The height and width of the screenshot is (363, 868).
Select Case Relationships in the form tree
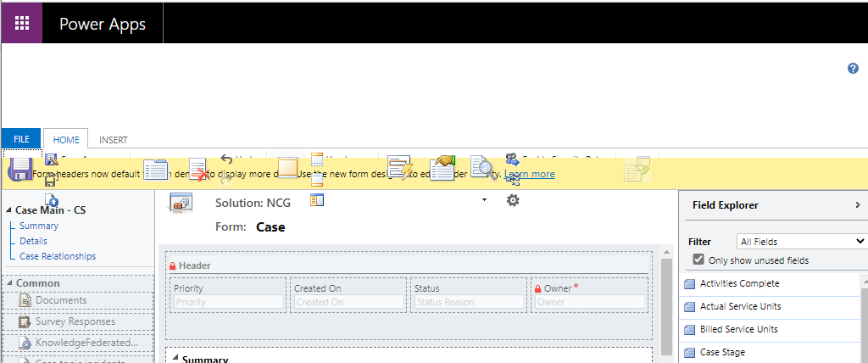click(x=58, y=256)
